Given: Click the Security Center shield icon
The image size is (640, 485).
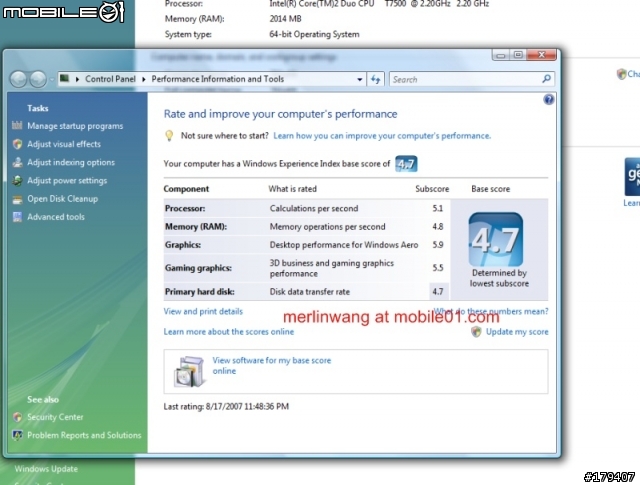Looking at the screenshot, I should click(x=17, y=417).
